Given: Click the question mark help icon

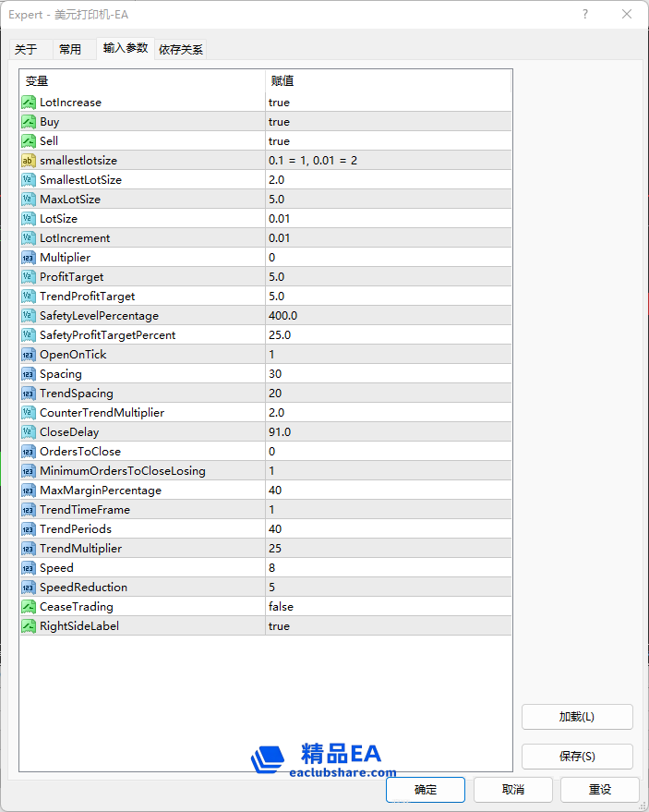Looking at the screenshot, I should pyautogui.click(x=585, y=15).
